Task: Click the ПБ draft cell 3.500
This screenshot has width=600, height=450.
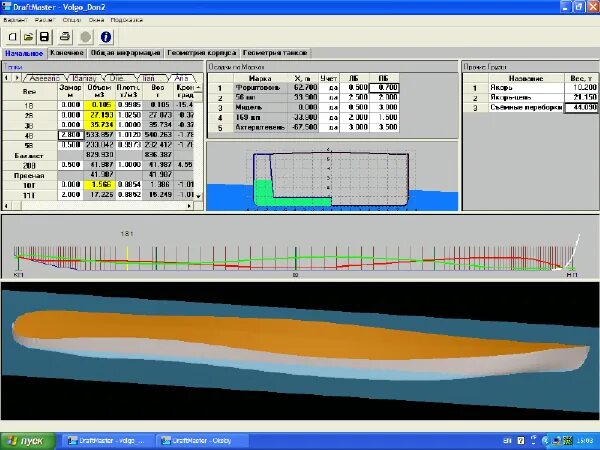Action: [384, 127]
